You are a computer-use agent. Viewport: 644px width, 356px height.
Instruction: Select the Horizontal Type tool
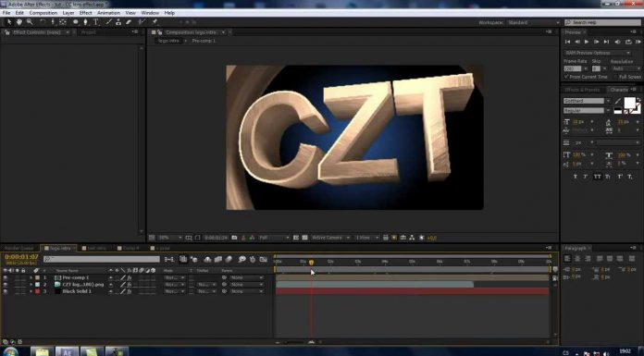click(95, 22)
